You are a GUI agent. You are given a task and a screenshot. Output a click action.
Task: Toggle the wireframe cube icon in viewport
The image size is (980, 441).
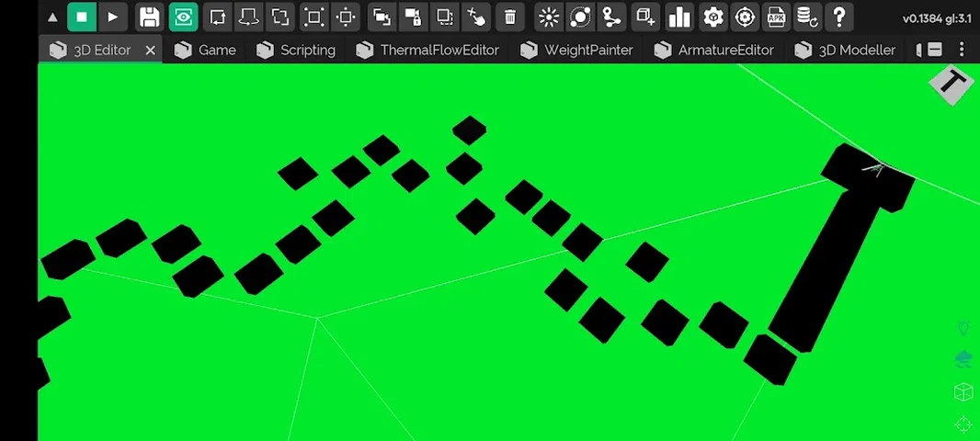(x=963, y=392)
